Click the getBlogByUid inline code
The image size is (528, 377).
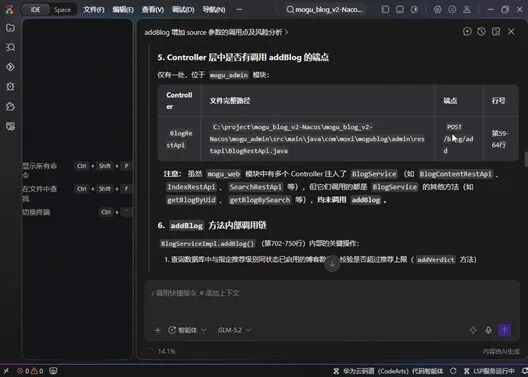click(191, 200)
